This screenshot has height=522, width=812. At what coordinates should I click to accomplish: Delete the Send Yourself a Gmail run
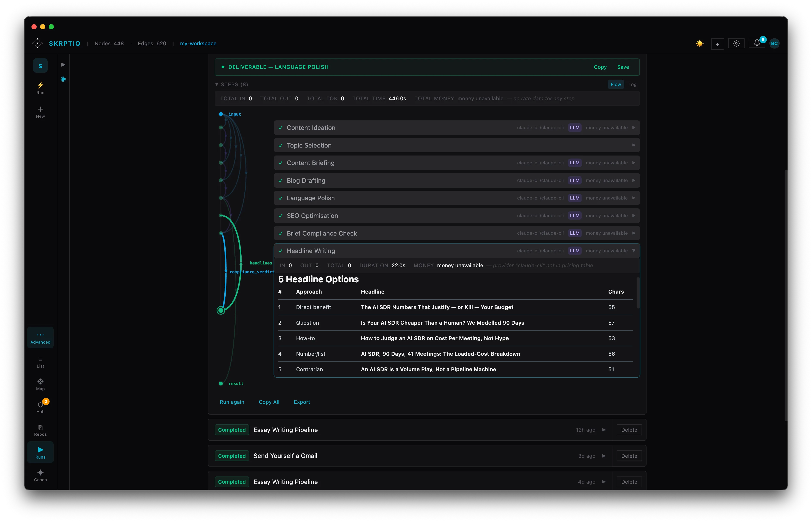[629, 456]
